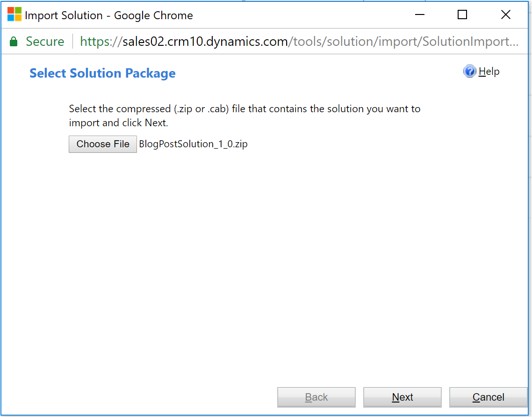Cancel the solution import
This screenshot has height=417, width=532.
coord(488,397)
